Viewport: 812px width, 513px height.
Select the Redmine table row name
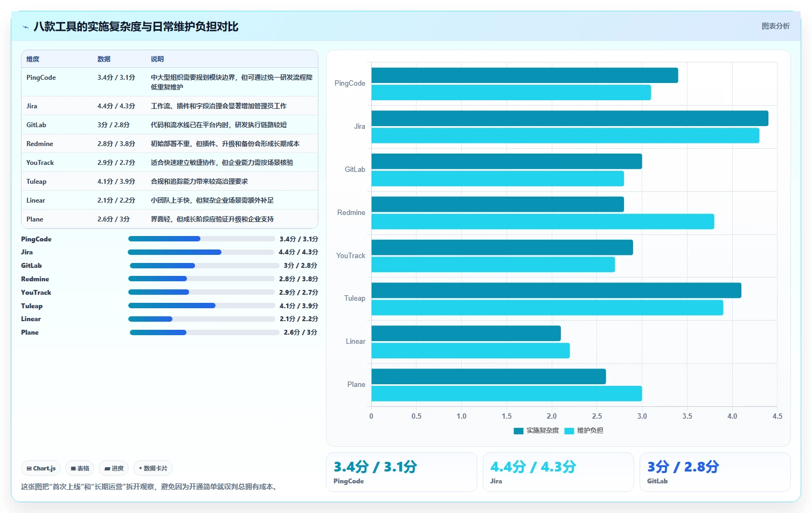click(x=40, y=144)
